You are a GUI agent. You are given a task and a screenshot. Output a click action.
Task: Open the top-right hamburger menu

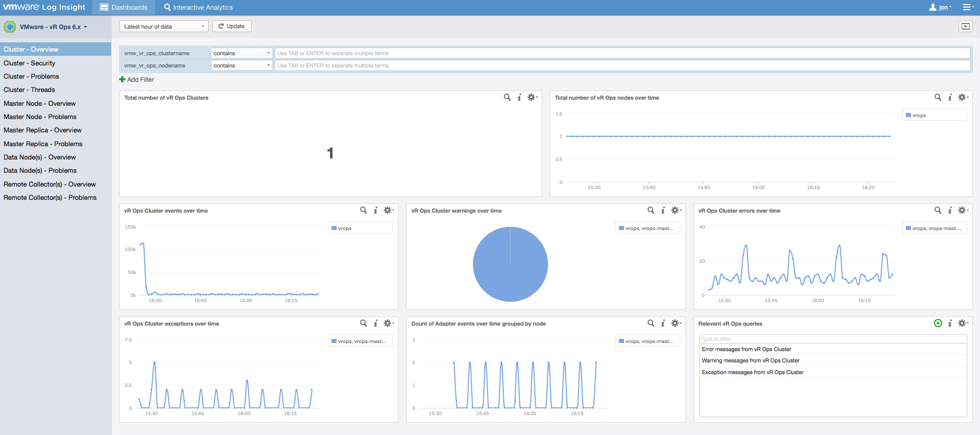[968, 7]
